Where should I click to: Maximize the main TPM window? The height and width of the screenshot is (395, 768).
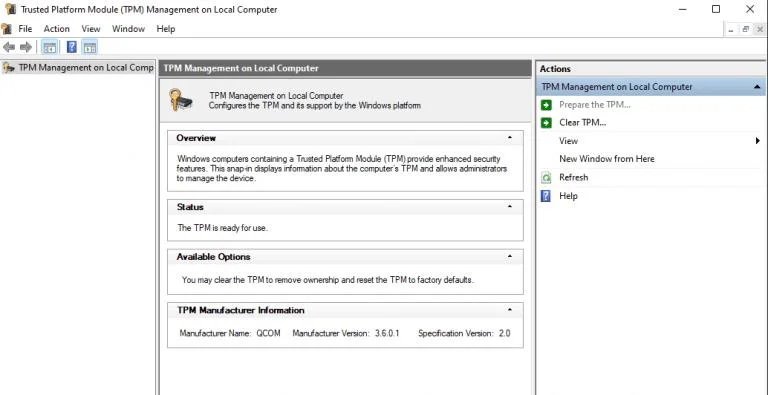(x=716, y=9)
